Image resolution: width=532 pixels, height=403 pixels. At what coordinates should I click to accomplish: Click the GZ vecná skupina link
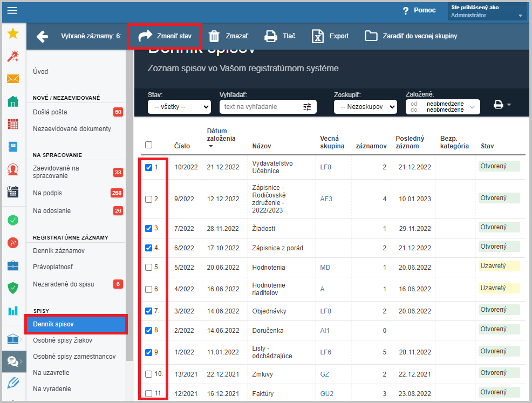[x=325, y=374]
